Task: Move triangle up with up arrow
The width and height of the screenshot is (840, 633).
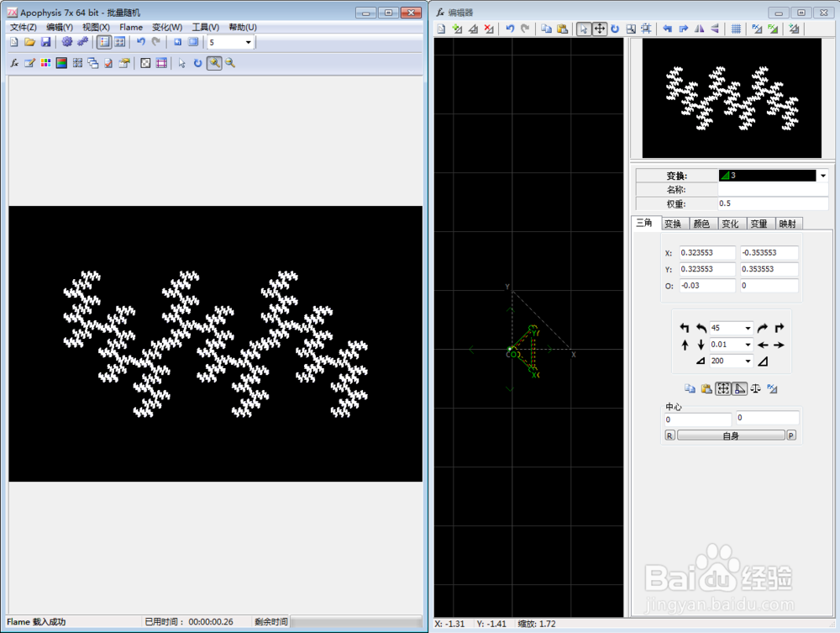Action: click(x=685, y=346)
